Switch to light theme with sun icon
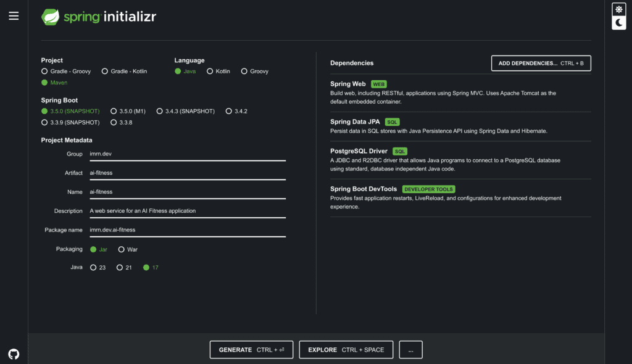This screenshot has height=364, width=632. coord(618,9)
